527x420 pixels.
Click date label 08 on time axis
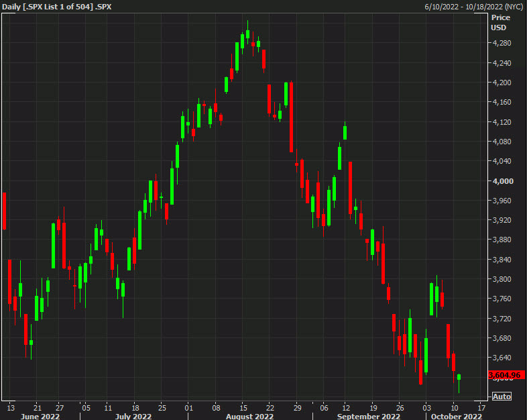[x=216, y=408]
